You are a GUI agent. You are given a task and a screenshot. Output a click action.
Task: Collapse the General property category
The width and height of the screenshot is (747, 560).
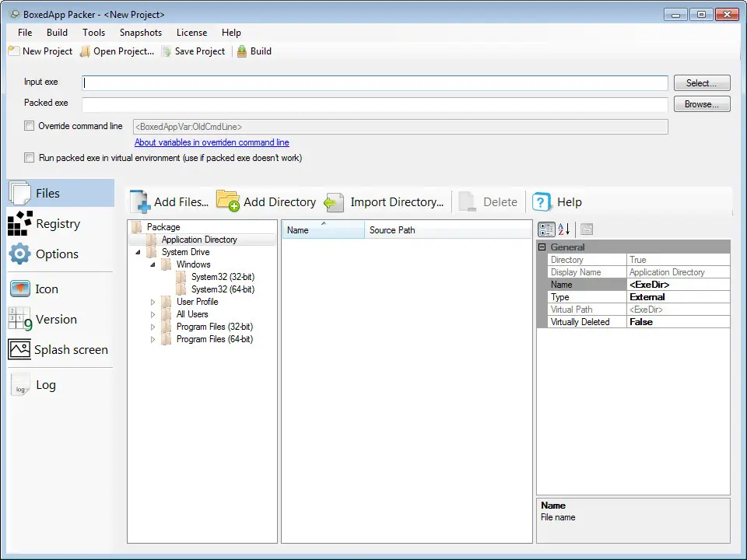542,247
